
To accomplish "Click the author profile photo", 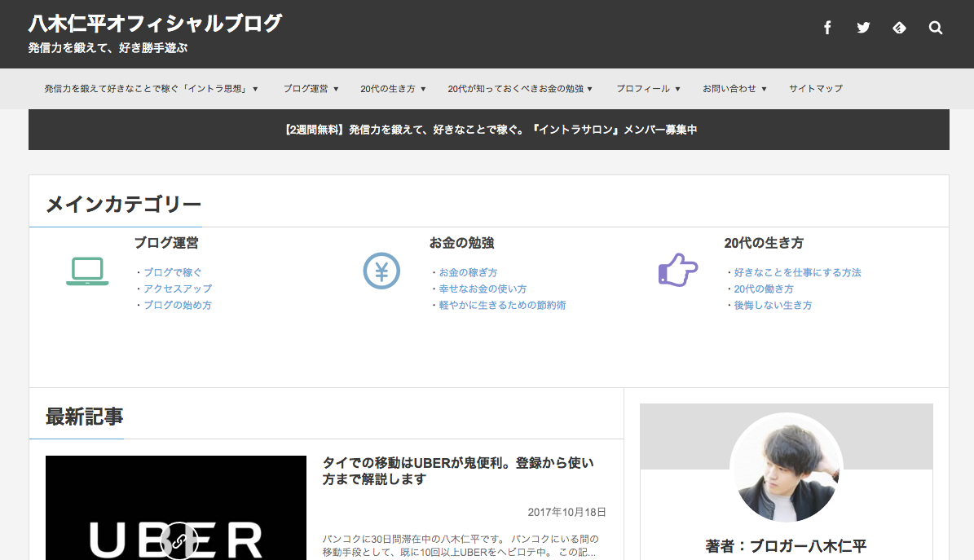I will 786,469.
